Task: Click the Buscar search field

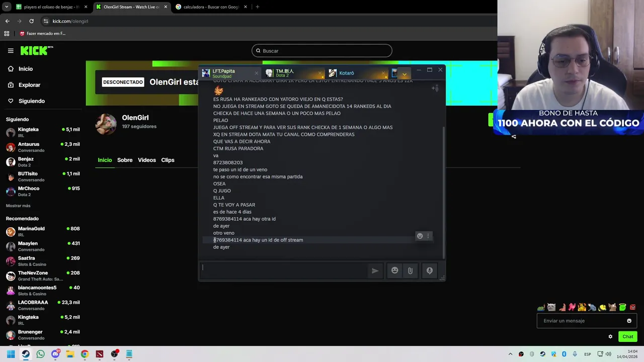Action: pos(321,51)
